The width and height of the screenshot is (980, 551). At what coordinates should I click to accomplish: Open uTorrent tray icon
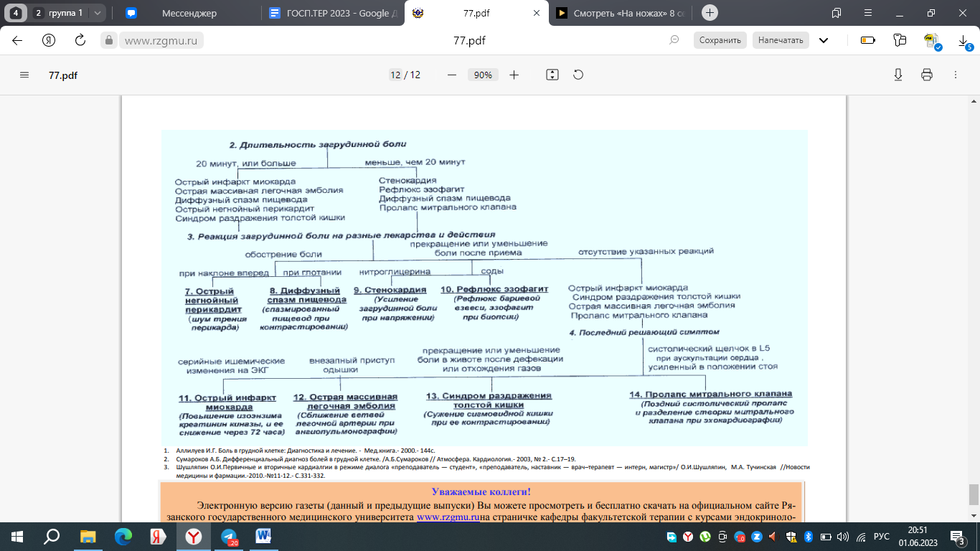coord(705,536)
